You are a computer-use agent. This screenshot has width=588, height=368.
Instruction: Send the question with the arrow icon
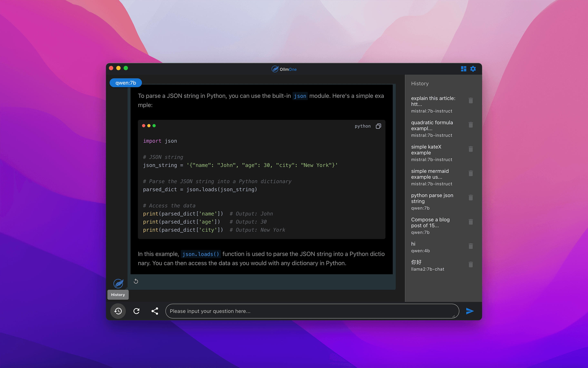[470, 311]
